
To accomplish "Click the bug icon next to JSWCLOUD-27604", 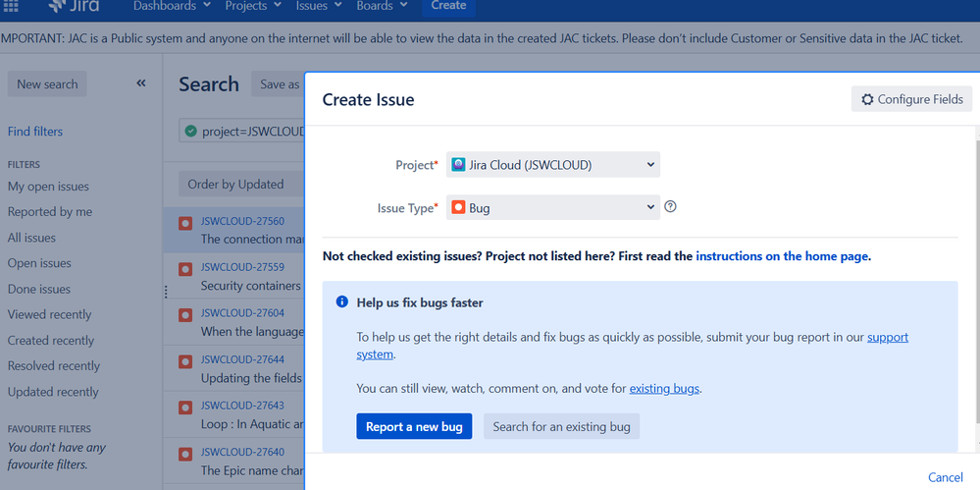I will click(185, 315).
